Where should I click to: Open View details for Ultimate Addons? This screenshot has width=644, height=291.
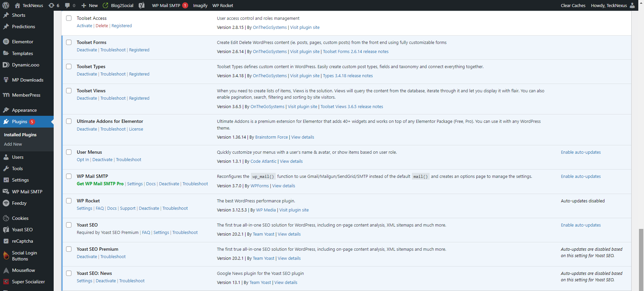[303, 137]
